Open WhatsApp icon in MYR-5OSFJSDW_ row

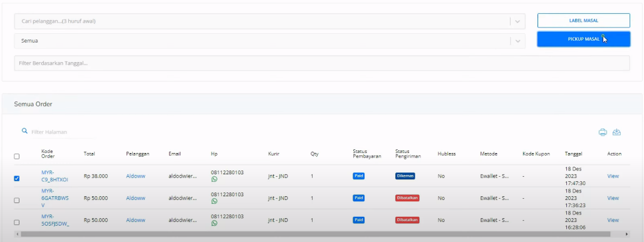[x=214, y=223]
